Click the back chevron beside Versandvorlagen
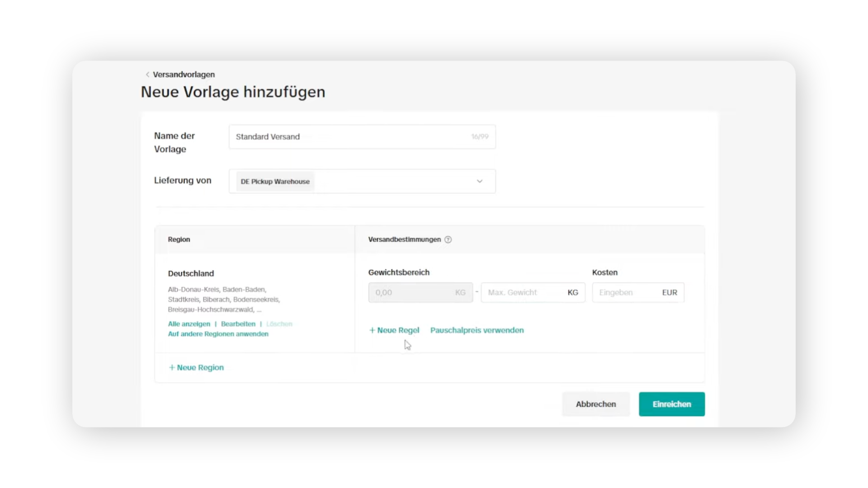Viewport: 868px width, 488px height. coord(147,75)
